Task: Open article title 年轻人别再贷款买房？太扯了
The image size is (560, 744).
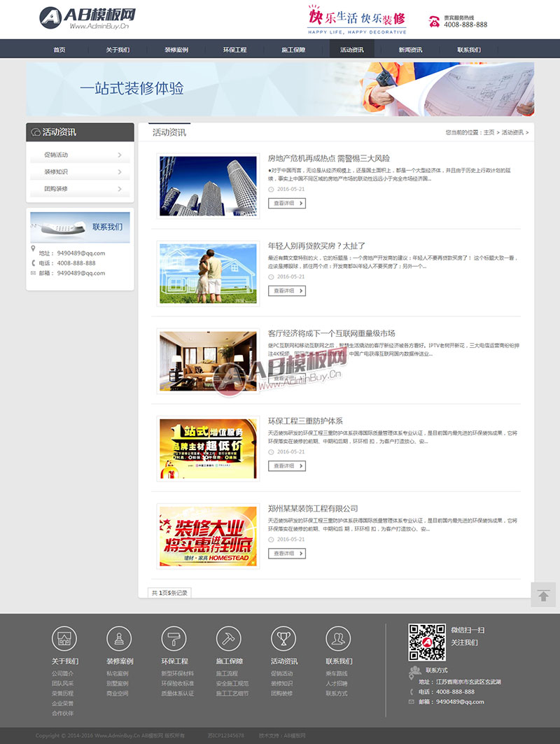Action: [316, 246]
